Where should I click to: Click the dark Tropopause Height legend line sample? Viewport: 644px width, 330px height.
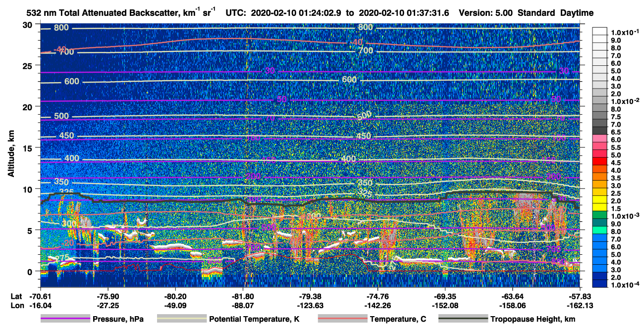pyautogui.click(x=462, y=319)
